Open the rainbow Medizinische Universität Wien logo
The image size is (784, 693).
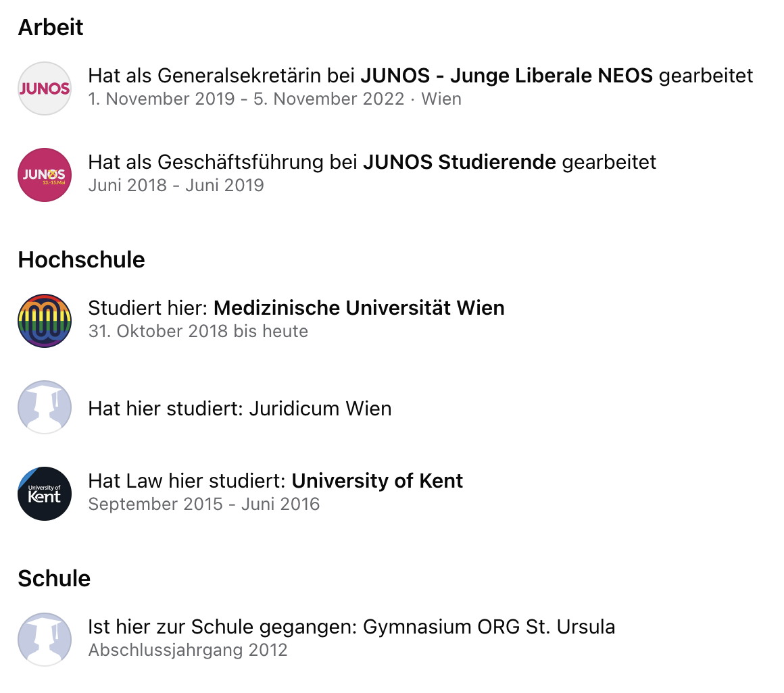(45, 321)
